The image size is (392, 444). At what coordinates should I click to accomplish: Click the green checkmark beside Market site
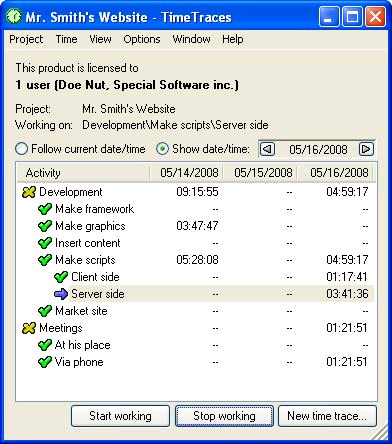(x=45, y=311)
